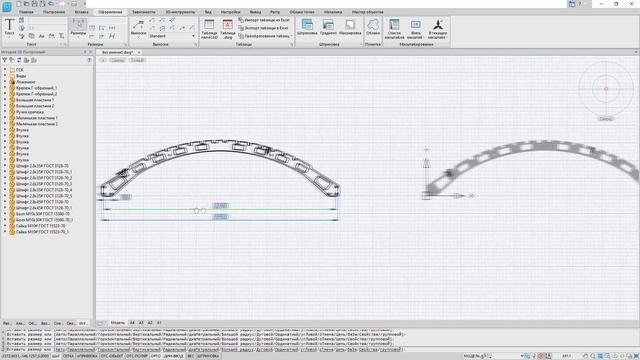The image size is (640, 360).
Task: Select the Маскировка wipeout tool
Action: pyautogui.click(x=350, y=27)
